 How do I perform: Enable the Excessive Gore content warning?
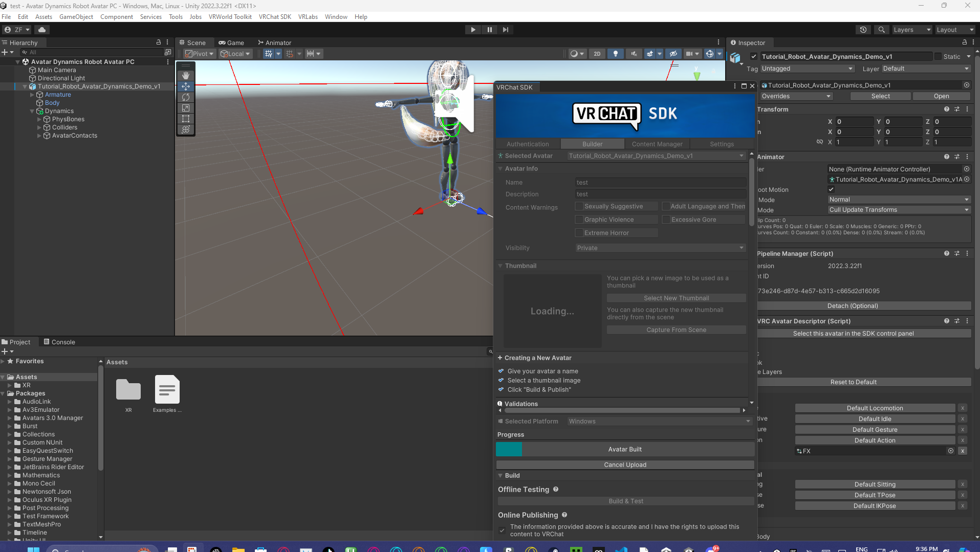point(666,219)
